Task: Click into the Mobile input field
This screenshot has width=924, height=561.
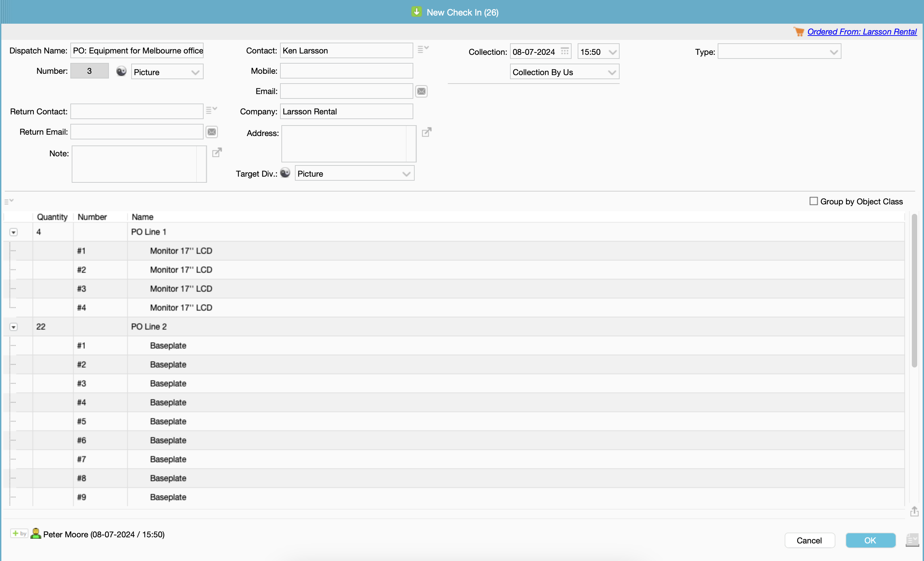Action: click(x=346, y=71)
